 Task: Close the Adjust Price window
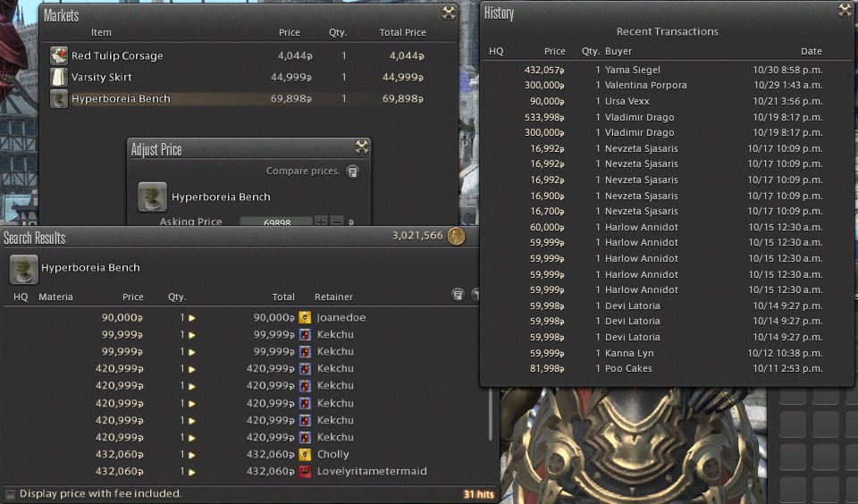362,147
